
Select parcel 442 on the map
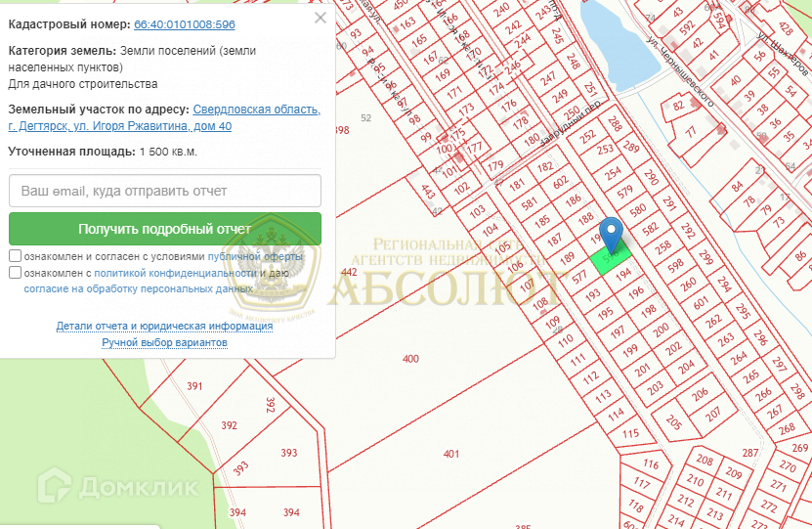tap(349, 272)
